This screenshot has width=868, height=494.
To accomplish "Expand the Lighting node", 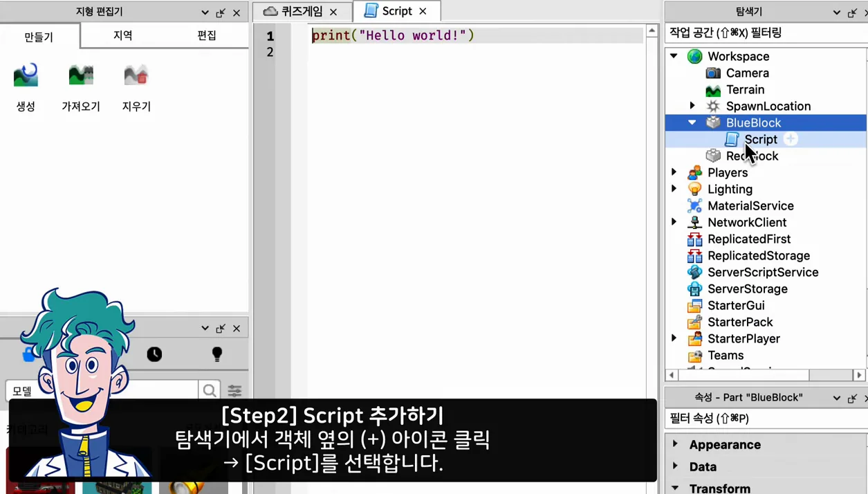I will (674, 189).
